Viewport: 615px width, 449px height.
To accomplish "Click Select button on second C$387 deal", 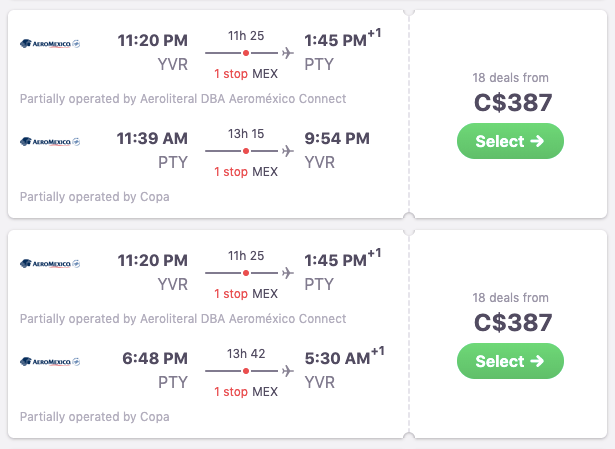I will pos(510,361).
